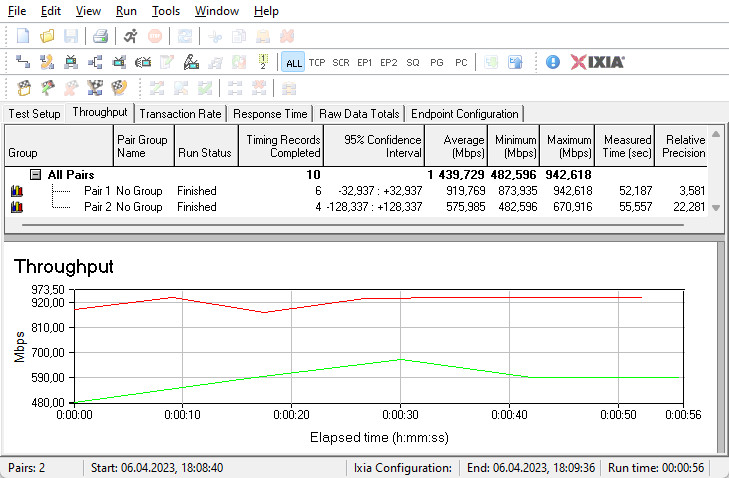This screenshot has width=729, height=478.
Task: Toggle the TCP filter button
Action: [x=317, y=62]
